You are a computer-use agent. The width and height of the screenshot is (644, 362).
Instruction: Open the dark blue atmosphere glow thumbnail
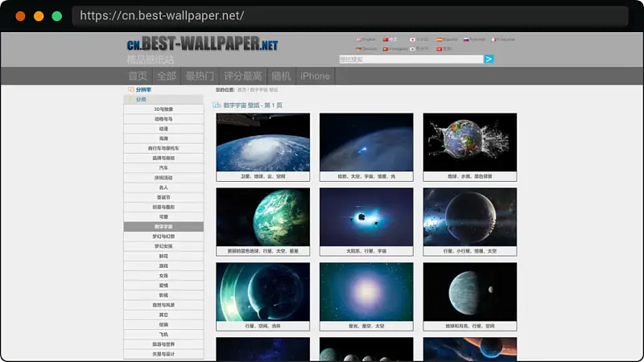pos(366,142)
